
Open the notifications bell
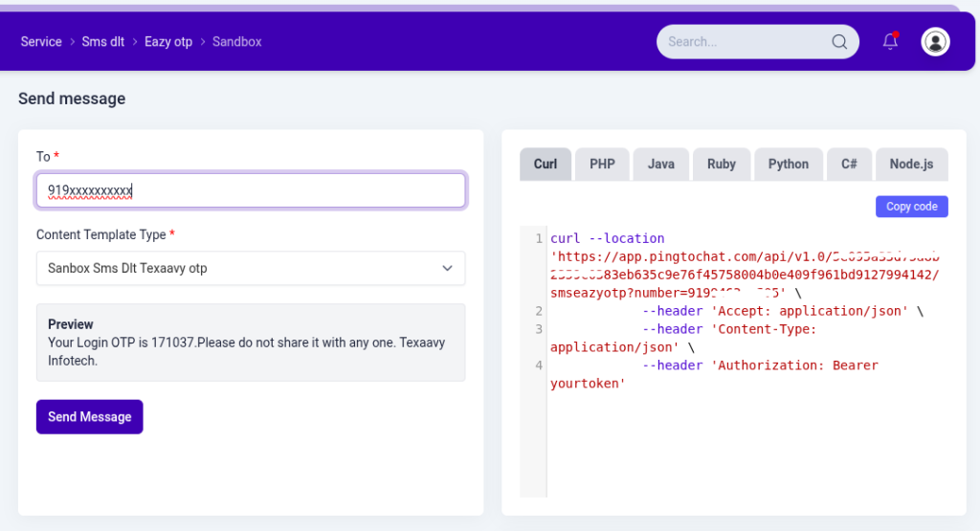click(890, 41)
